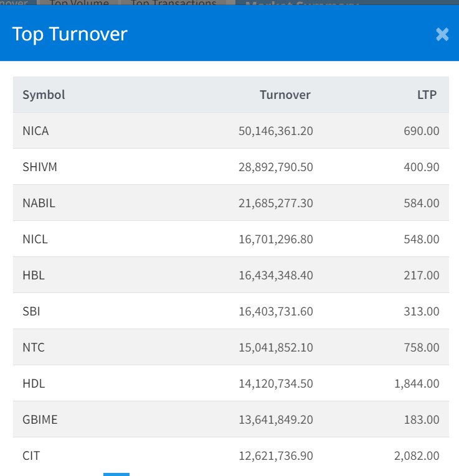This screenshot has height=476, width=459.
Task: Click the NTC symbol entry
Action: coord(34,348)
